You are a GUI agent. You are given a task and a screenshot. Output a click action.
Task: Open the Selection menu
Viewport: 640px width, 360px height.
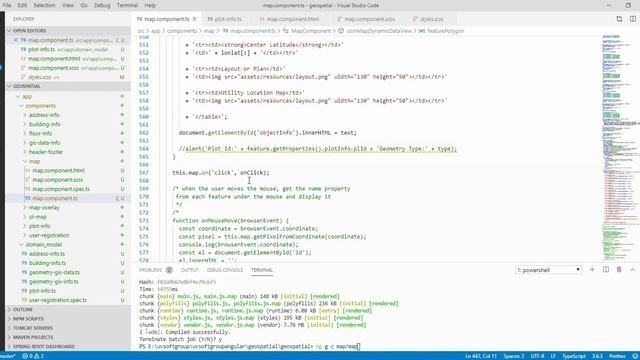(x=44, y=5)
